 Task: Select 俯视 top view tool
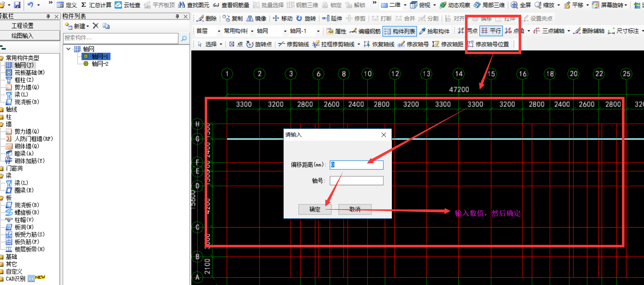tap(420, 5)
